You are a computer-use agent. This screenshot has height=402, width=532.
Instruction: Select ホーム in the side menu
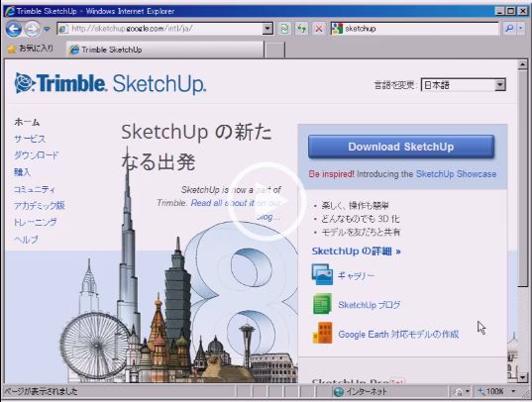[x=27, y=122]
